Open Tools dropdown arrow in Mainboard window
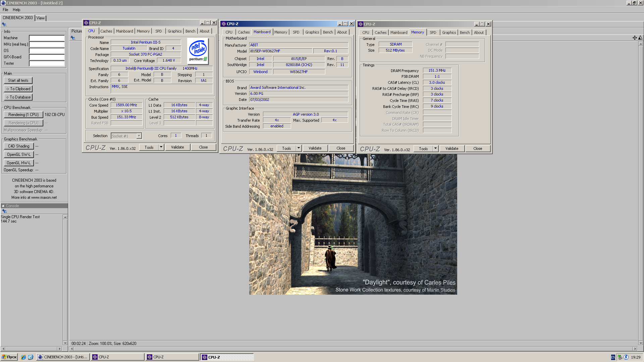Viewport: 644px width, 362px height. tap(299, 148)
